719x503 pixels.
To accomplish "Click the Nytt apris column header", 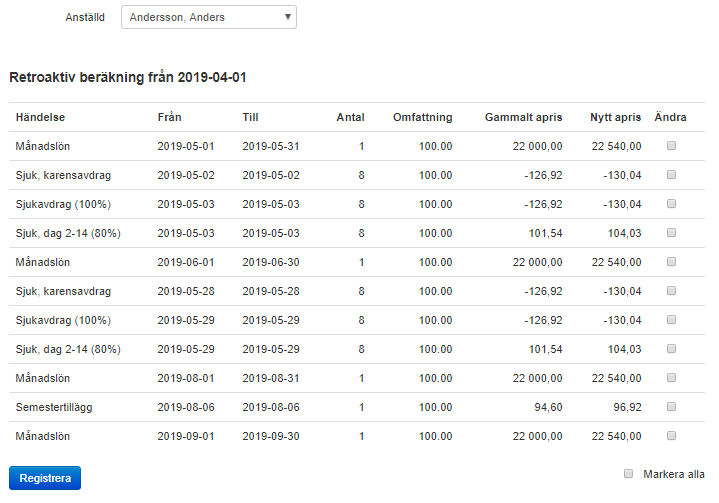I will 615,117.
